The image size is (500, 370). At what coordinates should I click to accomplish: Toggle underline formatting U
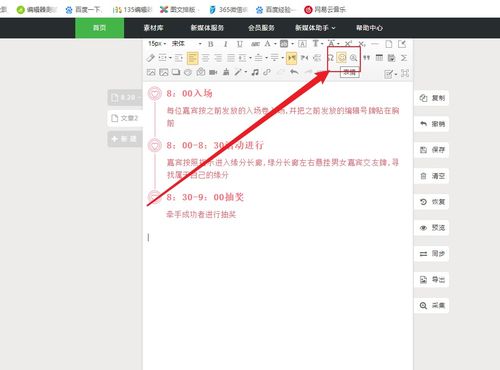[x=240, y=44]
